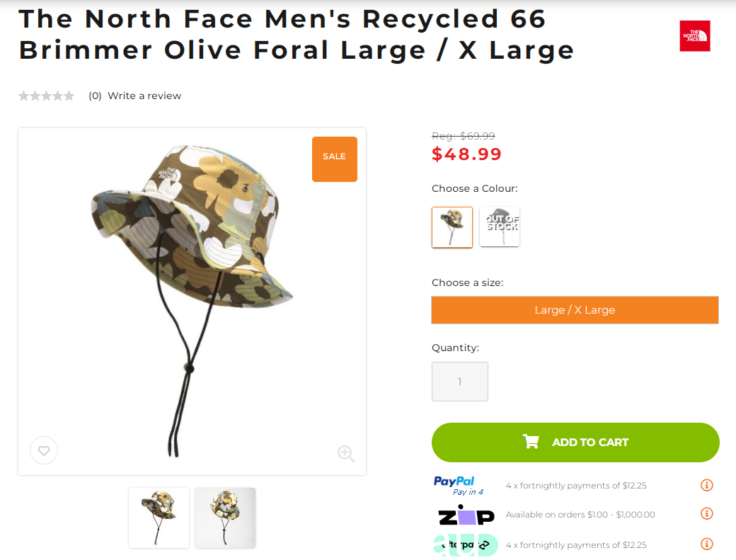Select the out of stock colour swatch
The height and width of the screenshot is (560, 736).
(x=500, y=227)
